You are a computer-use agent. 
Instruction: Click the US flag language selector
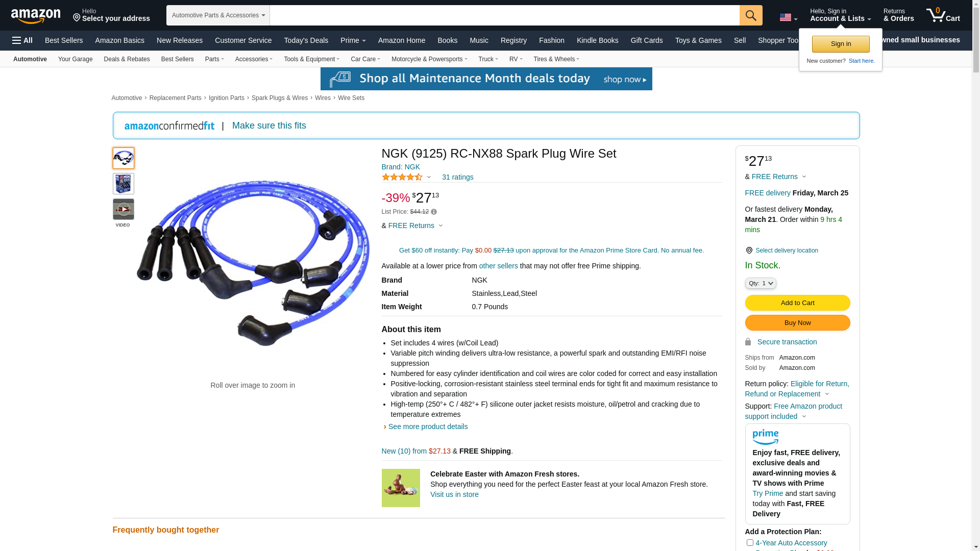(789, 18)
